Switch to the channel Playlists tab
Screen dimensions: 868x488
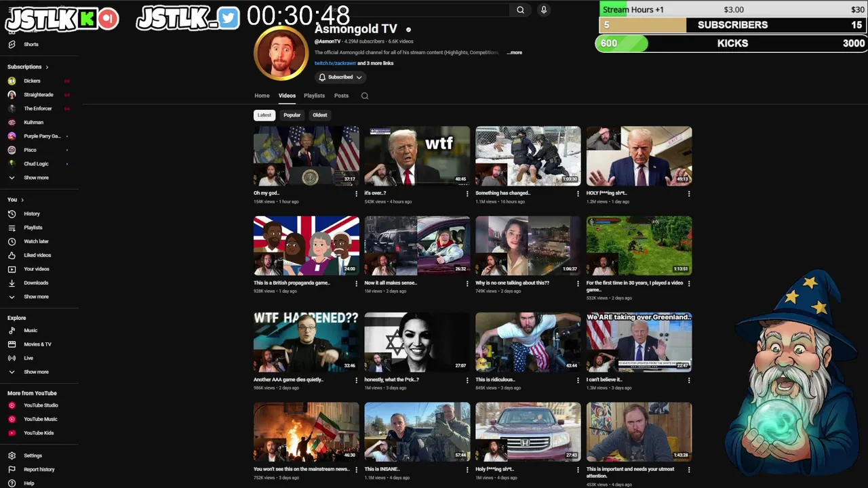pos(314,96)
